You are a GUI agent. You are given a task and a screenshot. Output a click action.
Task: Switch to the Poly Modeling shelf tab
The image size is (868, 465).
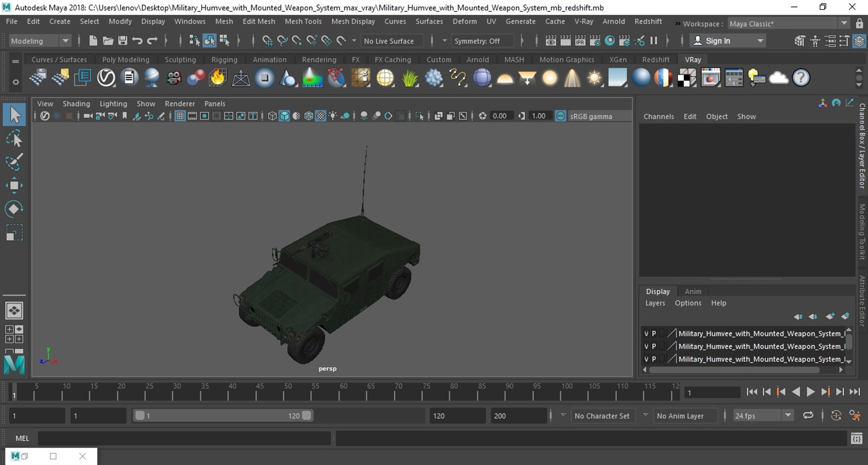[126, 60]
